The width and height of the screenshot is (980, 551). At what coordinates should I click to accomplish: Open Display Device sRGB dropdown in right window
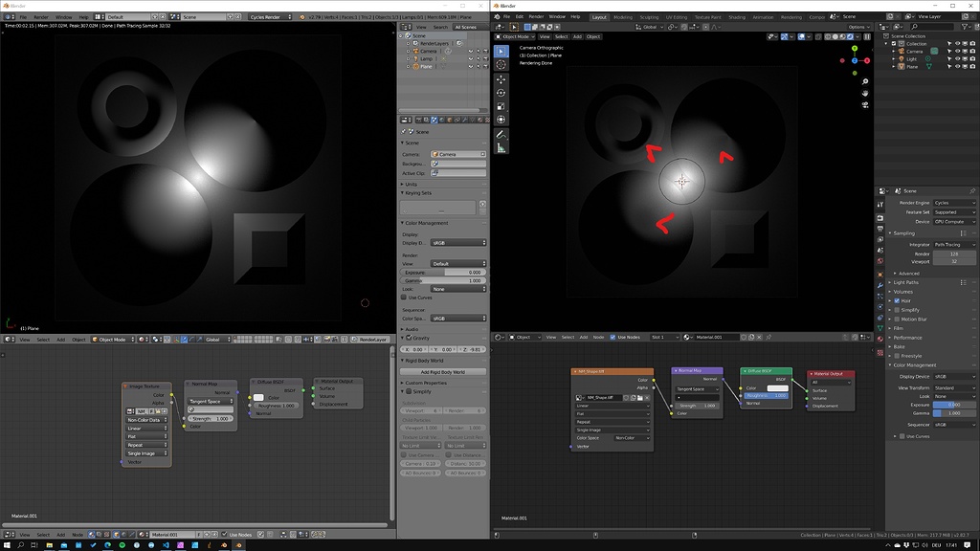point(954,377)
